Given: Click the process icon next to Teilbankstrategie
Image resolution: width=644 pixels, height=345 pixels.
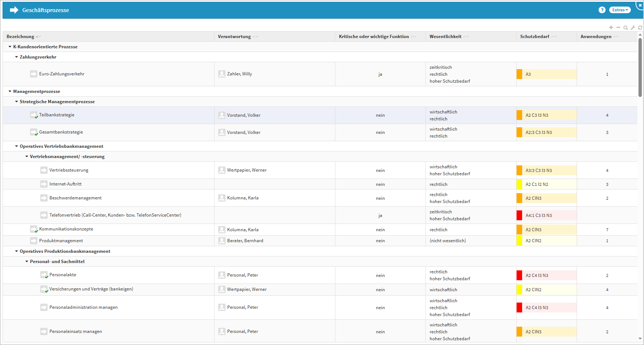Looking at the screenshot, I should (x=34, y=115).
